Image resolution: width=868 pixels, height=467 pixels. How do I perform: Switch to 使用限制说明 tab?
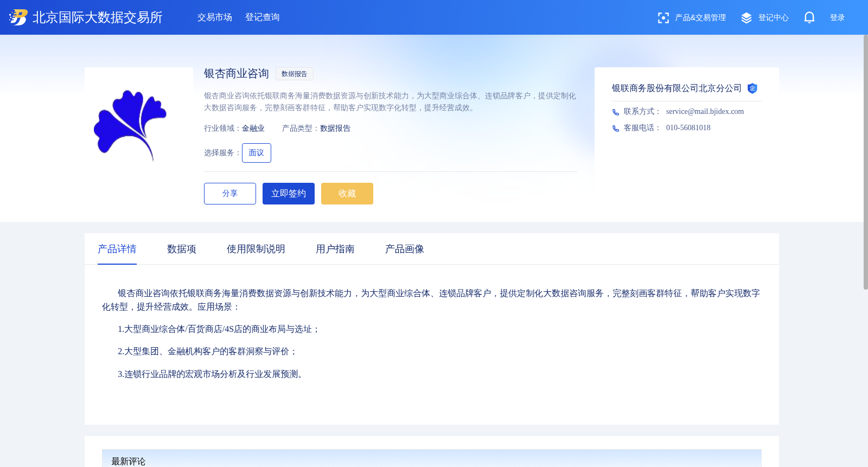pyautogui.click(x=256, y=249)
